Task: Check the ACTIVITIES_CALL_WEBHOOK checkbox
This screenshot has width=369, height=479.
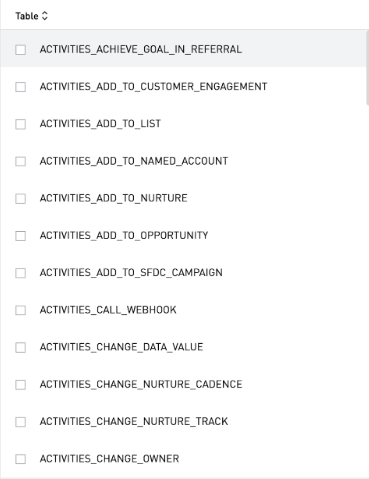Action: (x=21, y=310)
